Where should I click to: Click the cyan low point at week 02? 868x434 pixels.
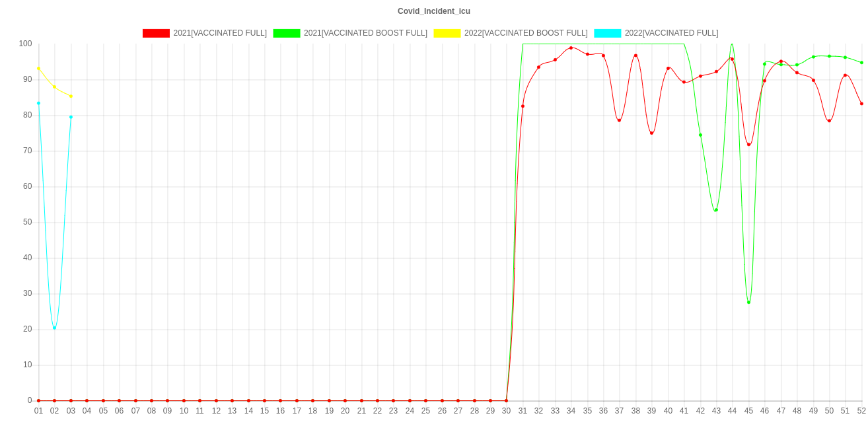click(54, 328)
